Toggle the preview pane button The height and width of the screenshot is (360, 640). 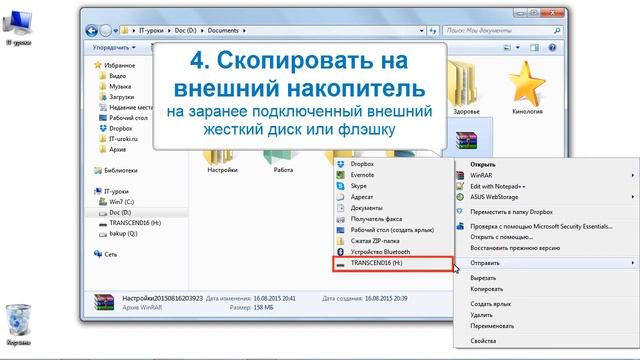pos(534,48)
